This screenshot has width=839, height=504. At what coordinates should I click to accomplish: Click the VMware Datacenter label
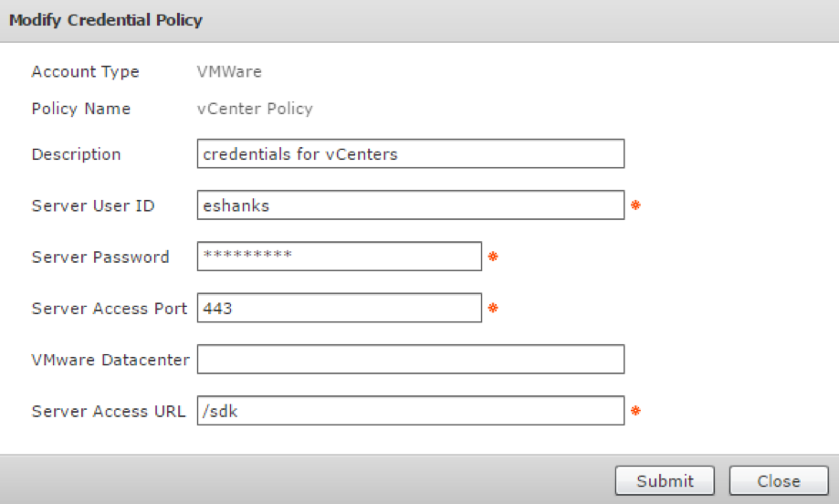pyautogui.click(x=110, y=360)
